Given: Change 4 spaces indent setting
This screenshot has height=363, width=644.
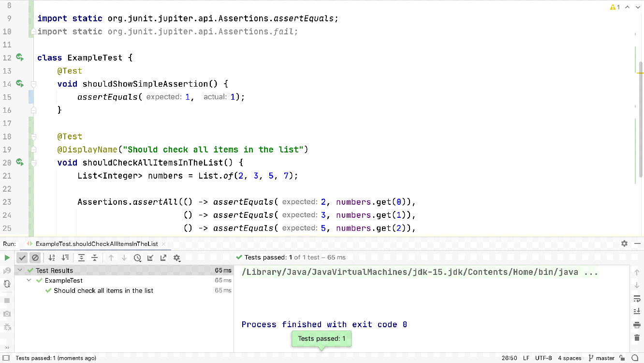Looking at the screenshot, I should coord(570,358).
